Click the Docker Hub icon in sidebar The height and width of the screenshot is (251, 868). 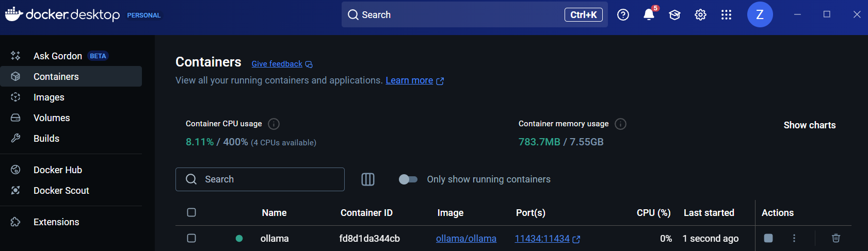coord(15,170)
